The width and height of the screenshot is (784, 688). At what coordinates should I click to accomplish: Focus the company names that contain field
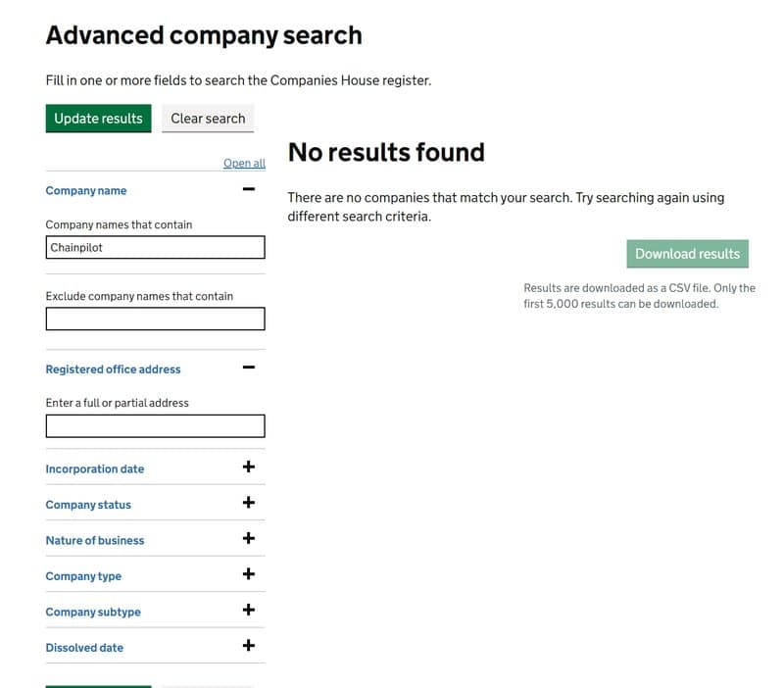pyautogui.click(x=155, y=248)
